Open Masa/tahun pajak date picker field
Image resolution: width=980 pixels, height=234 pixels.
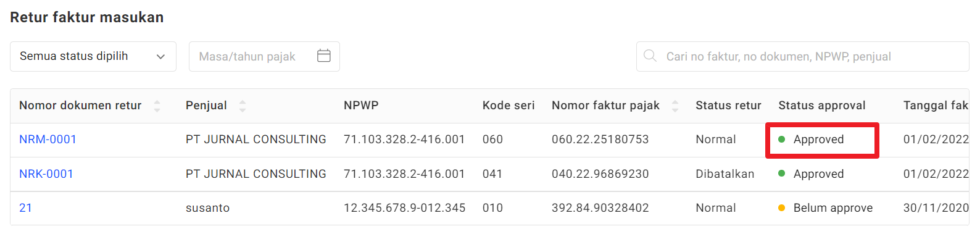pyautogui.click(x=264, y=56)
